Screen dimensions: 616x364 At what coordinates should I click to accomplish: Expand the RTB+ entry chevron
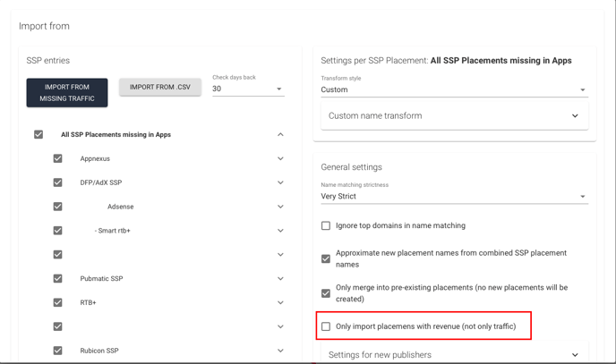[x=280, y=302]
